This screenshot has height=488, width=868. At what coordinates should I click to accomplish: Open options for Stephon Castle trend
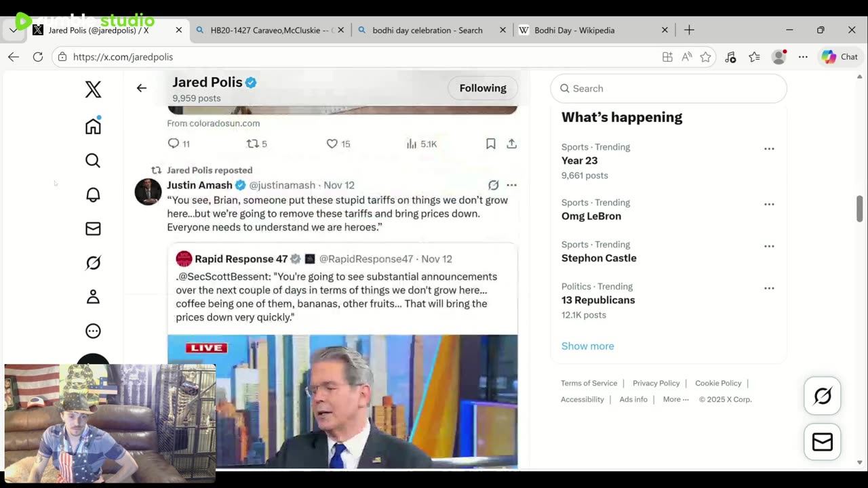click(x=769, y=246)
